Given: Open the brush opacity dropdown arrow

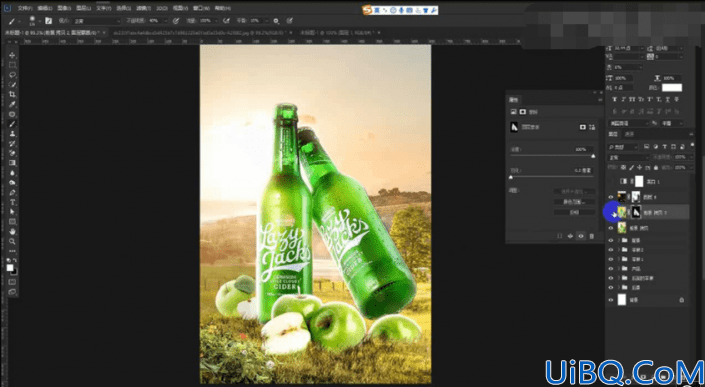Looking at the screenshot, I should tap(165, 21).
